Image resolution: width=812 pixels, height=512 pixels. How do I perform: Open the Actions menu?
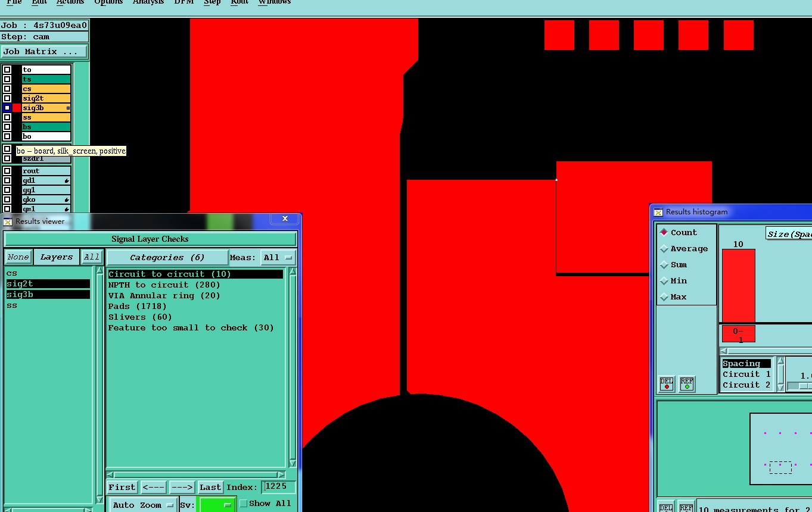tap(70, 2)
